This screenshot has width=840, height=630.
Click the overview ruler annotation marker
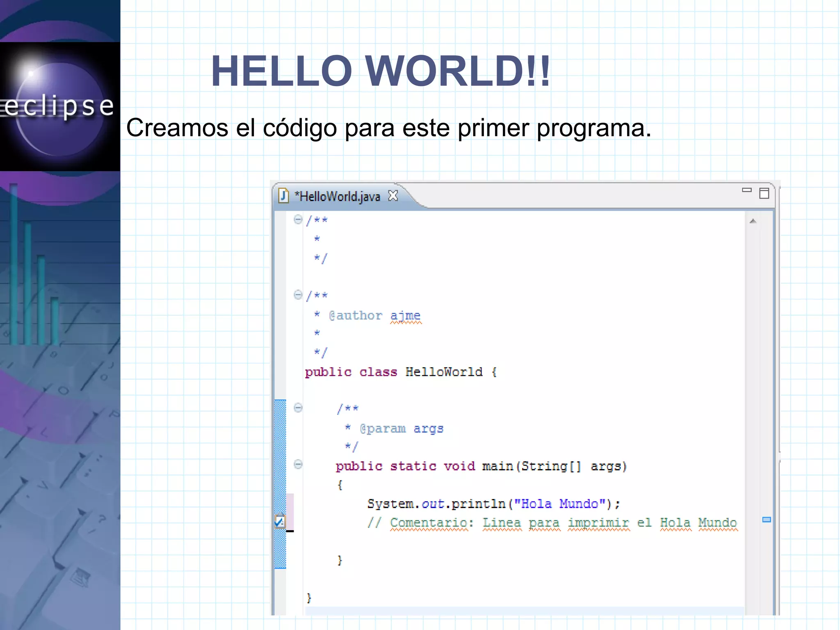(x=767, y=520)
